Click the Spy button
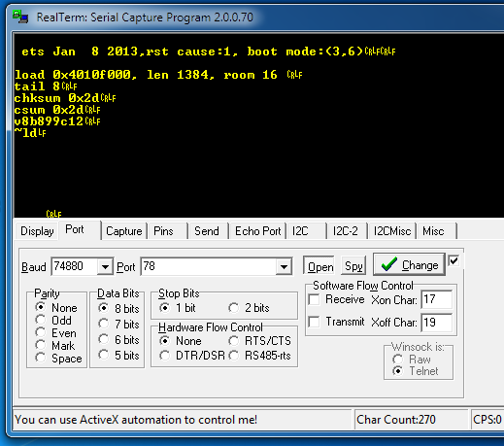Screen dimensions: 504x446 (x=353, y=266)
